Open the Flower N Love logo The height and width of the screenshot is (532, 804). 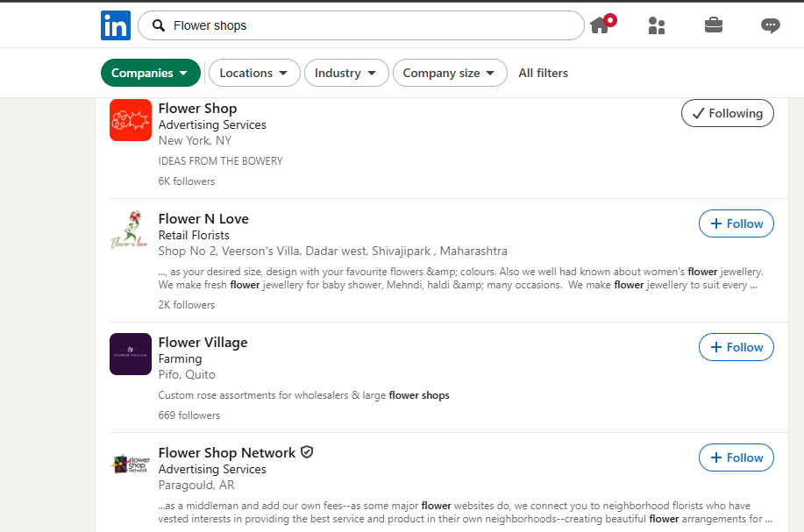tap(131, 231)
